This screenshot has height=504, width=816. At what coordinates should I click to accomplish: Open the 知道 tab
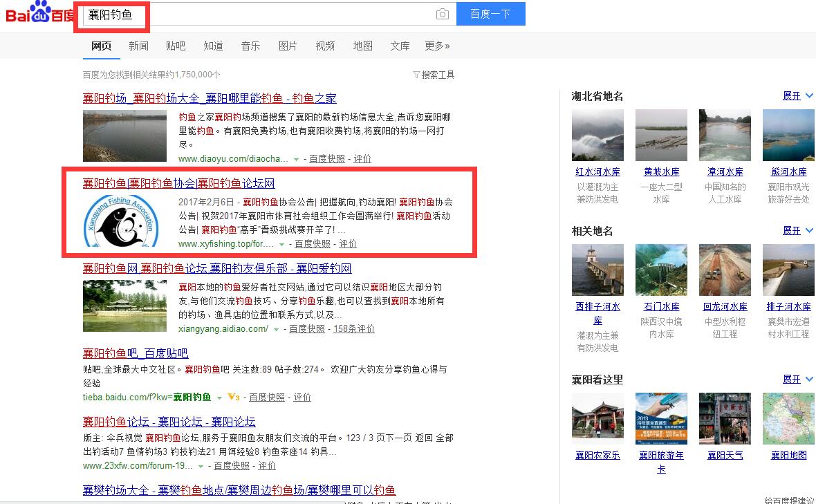click(214, 46)
